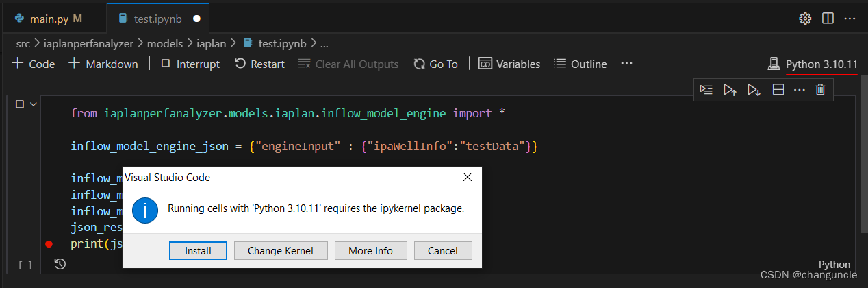Click the inflow_model_engine_json code line
The image size is (868, 288).
(305, 146)
